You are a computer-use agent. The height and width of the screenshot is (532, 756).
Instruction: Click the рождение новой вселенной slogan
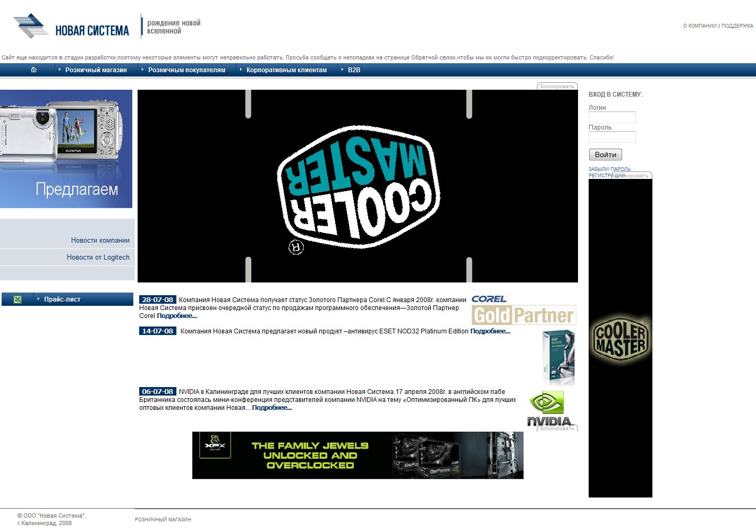click(x=174, y=27)
